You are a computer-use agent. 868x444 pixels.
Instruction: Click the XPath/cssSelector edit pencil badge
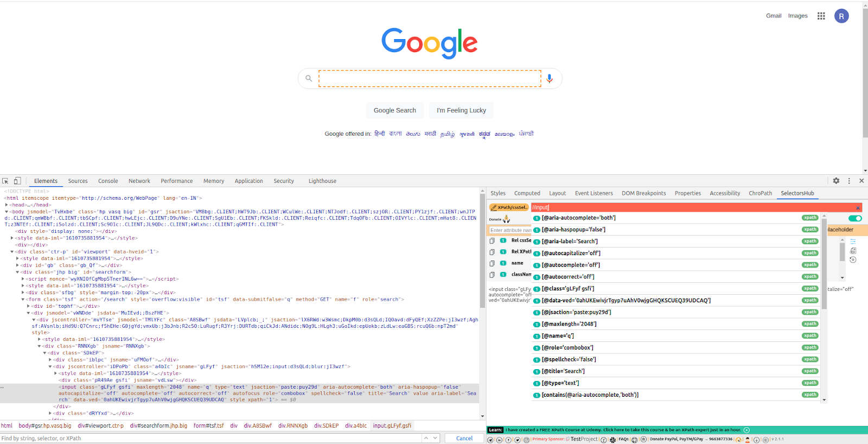pos(509,207)
